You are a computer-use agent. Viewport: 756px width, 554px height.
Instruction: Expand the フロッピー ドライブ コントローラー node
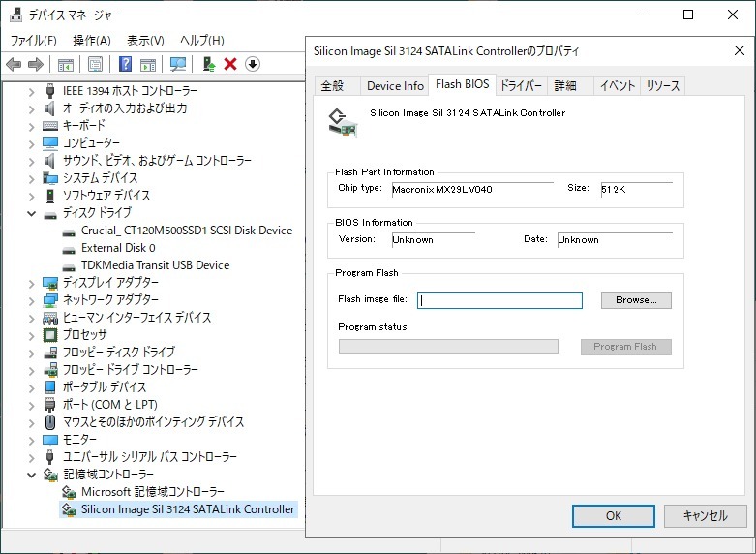click(x=31, y=370)
